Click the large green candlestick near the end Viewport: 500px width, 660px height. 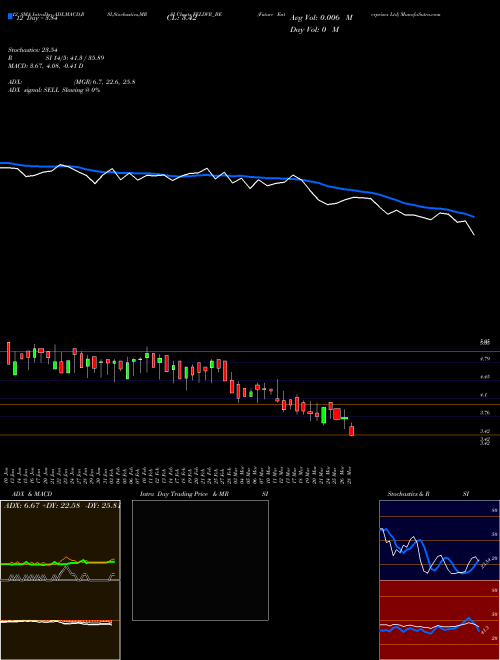tap(324, 415)
